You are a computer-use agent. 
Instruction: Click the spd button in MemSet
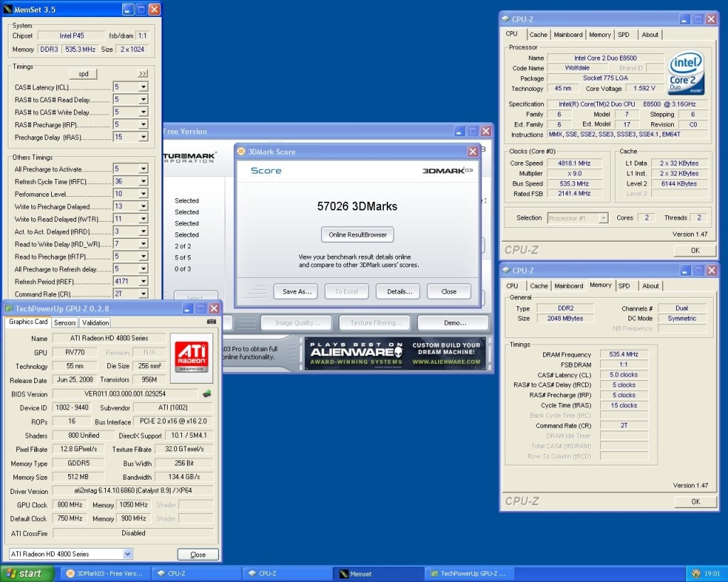pos(84,74)
